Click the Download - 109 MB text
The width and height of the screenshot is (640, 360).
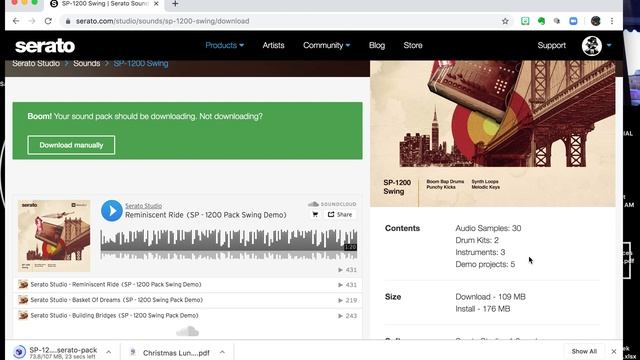click(x=490, y=297)
